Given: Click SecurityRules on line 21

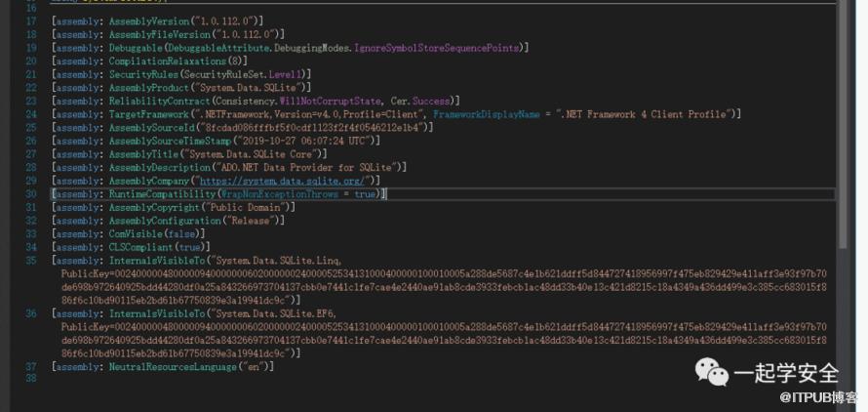Looking at the screenshot, I should (x=143, y=74).
